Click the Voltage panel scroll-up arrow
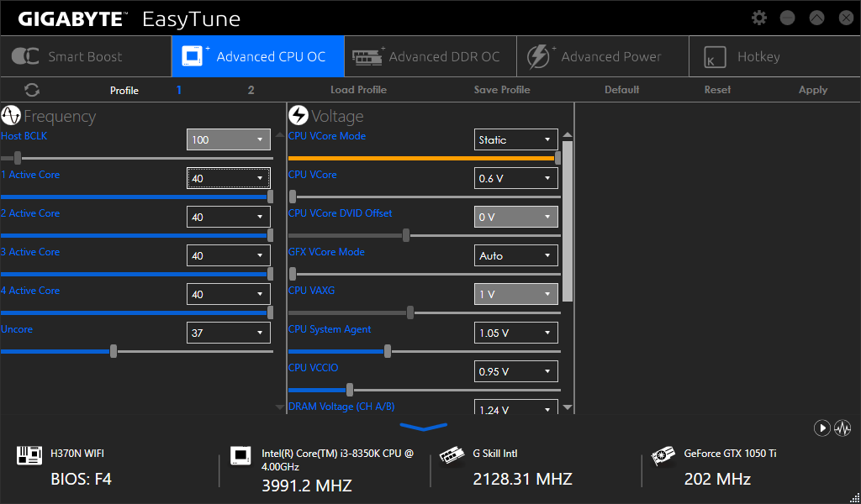 click(568, 134)
